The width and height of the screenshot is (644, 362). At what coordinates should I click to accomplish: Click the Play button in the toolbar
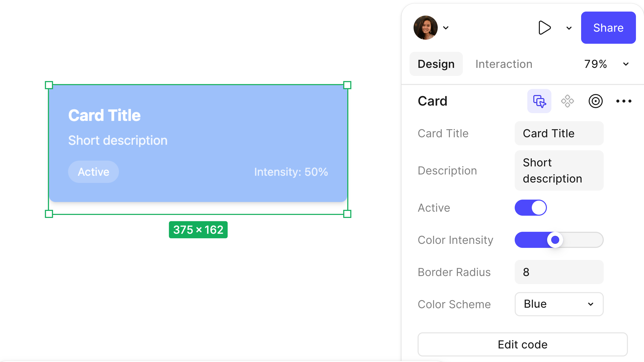544,28
